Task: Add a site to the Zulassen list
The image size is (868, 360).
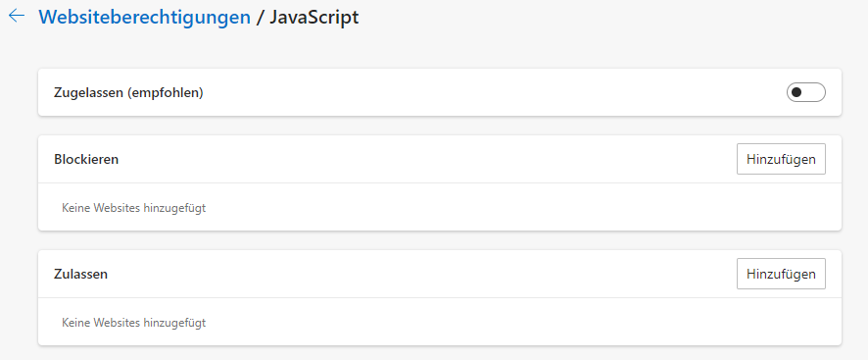Action: click(781, 274)
